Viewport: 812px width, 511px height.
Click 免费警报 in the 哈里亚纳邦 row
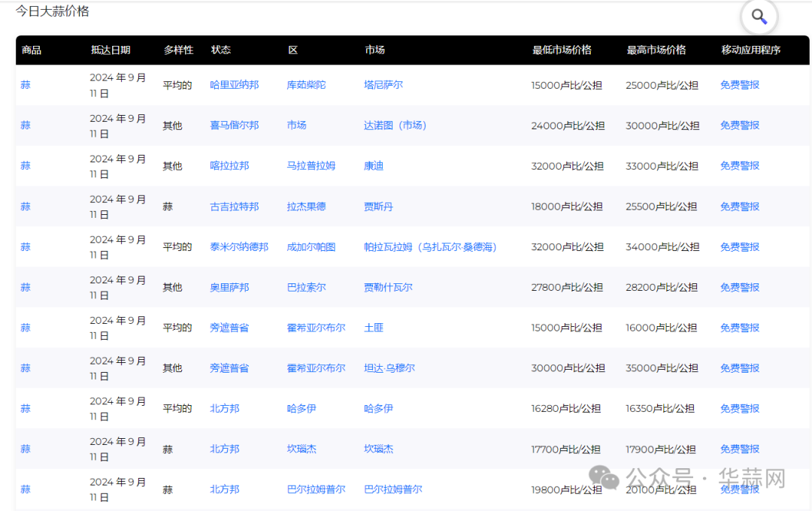click(x=739, y=85)
